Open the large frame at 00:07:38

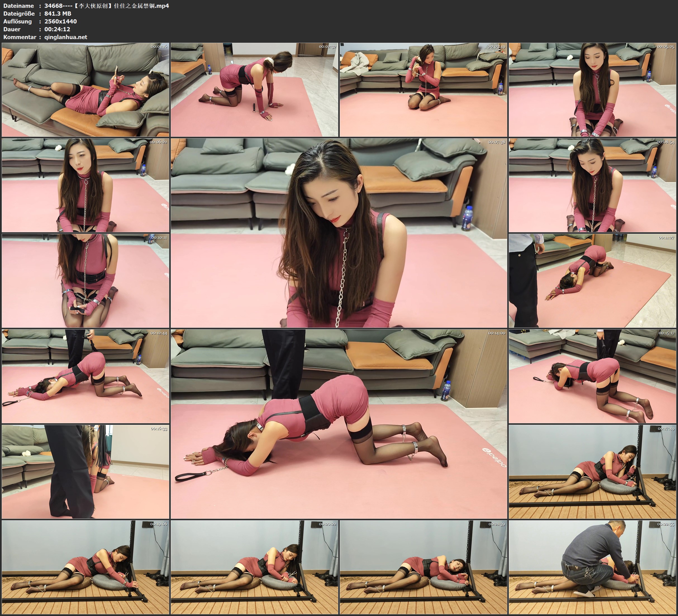point(339,233)
